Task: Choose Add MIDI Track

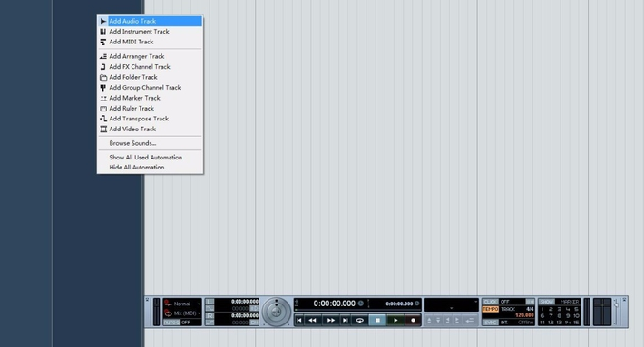Action: pos(150,42)
